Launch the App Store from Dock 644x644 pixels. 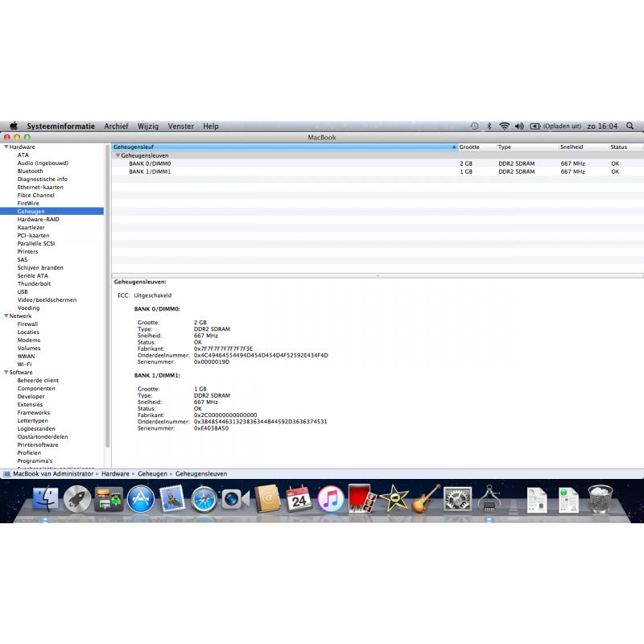click(140, 498)
